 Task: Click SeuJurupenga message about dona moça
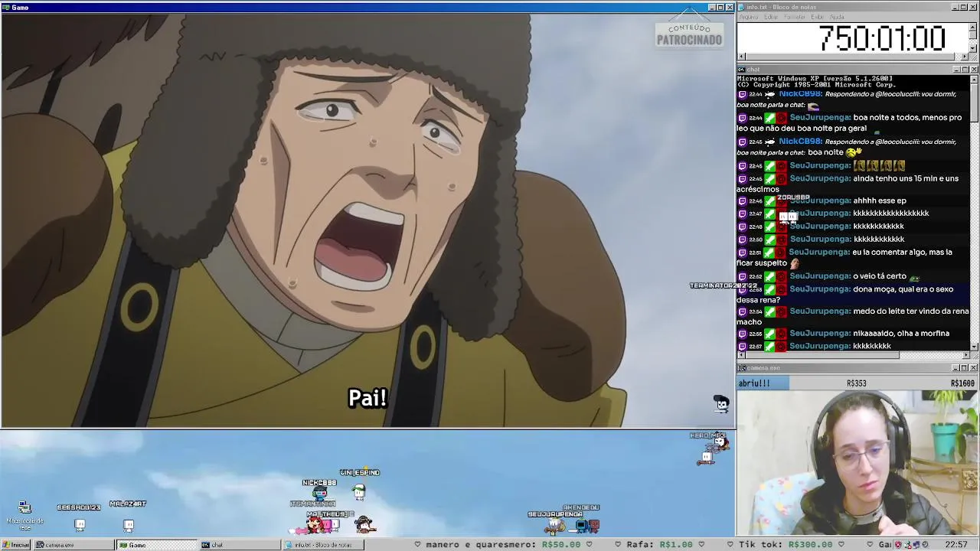click(853, 295)
